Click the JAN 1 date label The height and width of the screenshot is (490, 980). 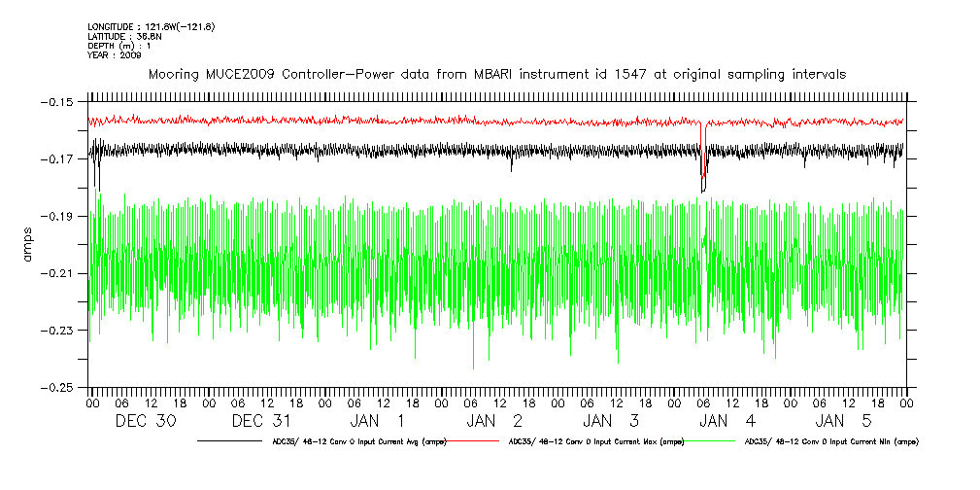(379, 421)
